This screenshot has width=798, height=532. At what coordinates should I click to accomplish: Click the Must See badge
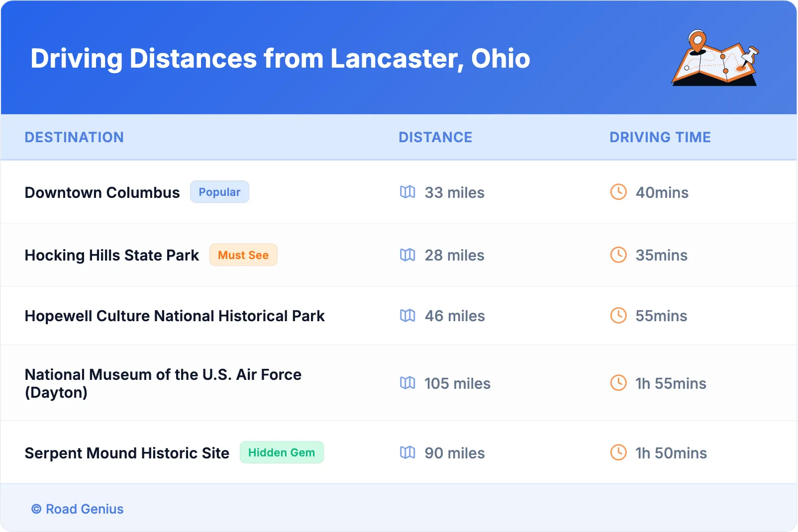tap(243, 255)
